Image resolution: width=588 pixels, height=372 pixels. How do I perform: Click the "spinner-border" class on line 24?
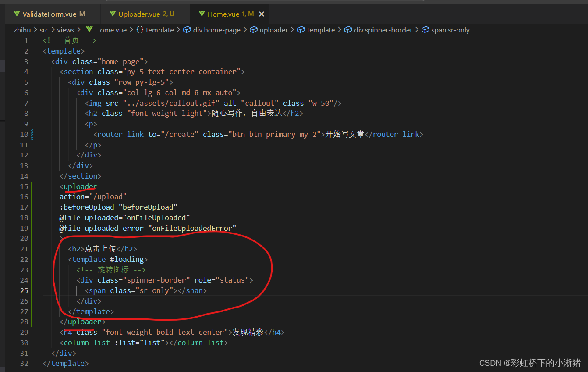tap(156, 280)
